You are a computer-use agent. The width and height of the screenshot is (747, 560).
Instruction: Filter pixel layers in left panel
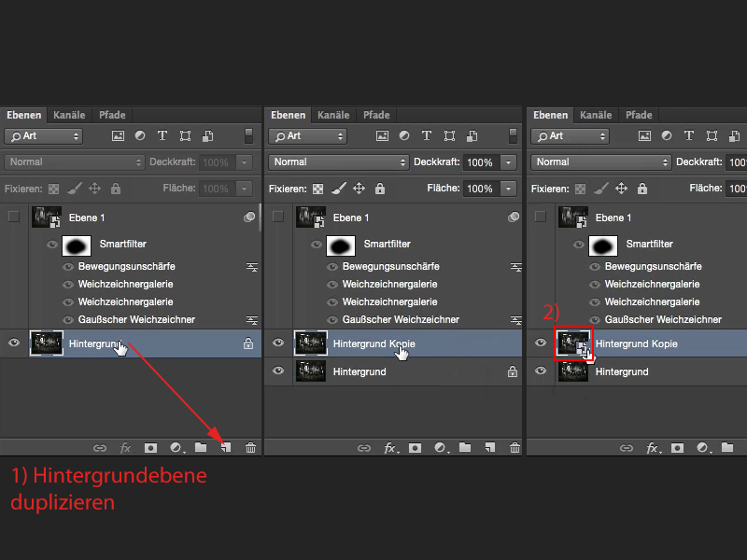click(x=118, y=136)
